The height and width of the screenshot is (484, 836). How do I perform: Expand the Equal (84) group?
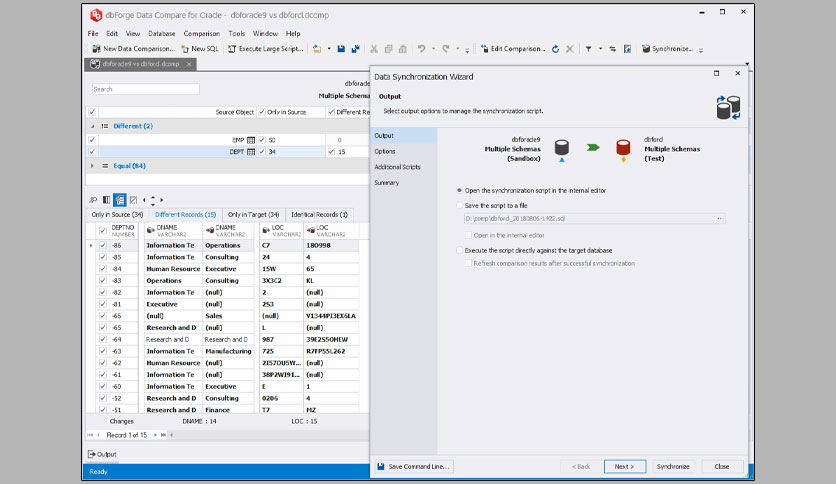point(92,166)
